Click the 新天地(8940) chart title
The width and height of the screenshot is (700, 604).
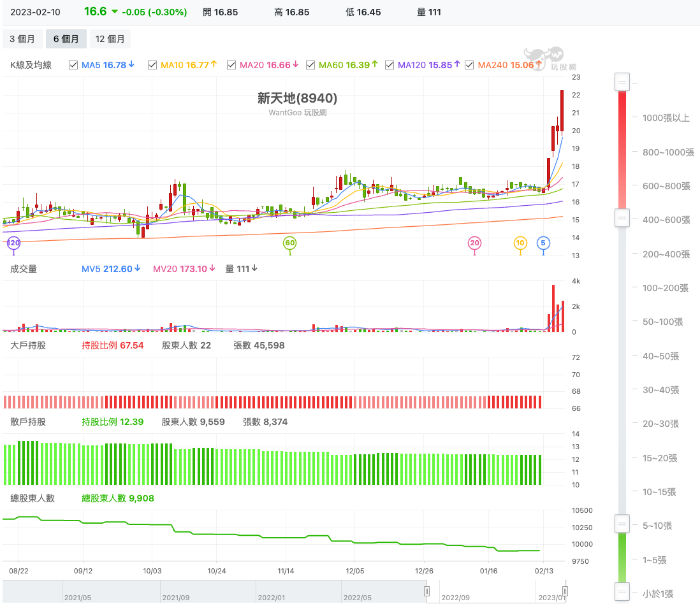click(297, 98)
